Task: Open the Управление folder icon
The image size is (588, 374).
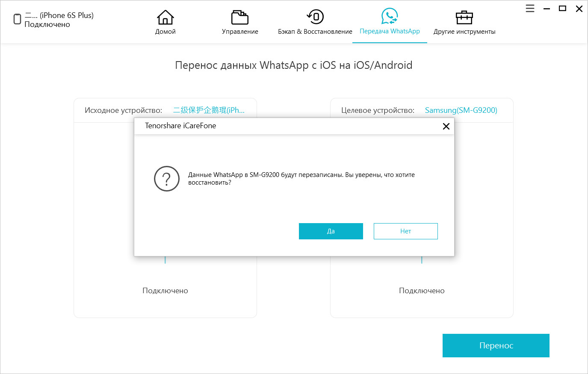Action: pyautogui.click(x=240, y=17)
